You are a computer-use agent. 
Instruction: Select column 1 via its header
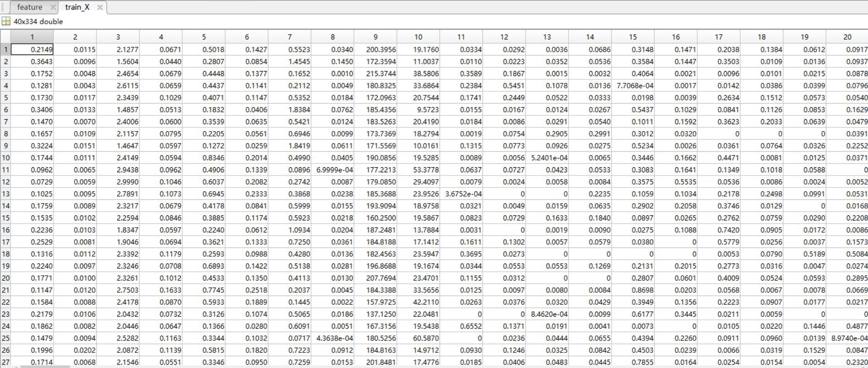click(x=32, y=37)
